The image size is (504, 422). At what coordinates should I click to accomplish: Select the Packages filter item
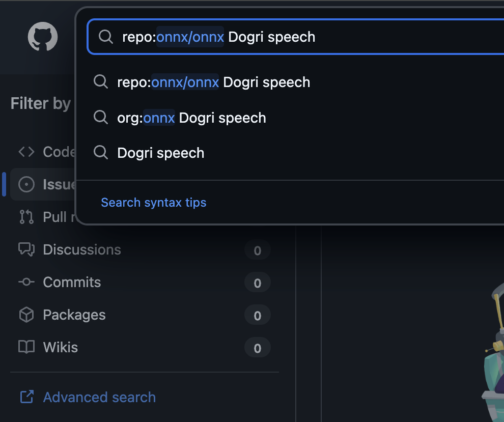pos(74,315)
